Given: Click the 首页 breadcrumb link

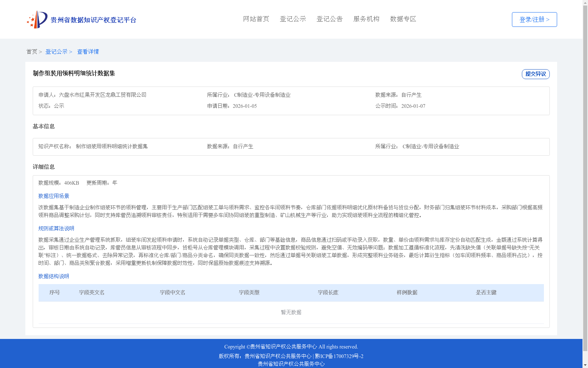Looking at the screenshot, I should pos(32,52).
